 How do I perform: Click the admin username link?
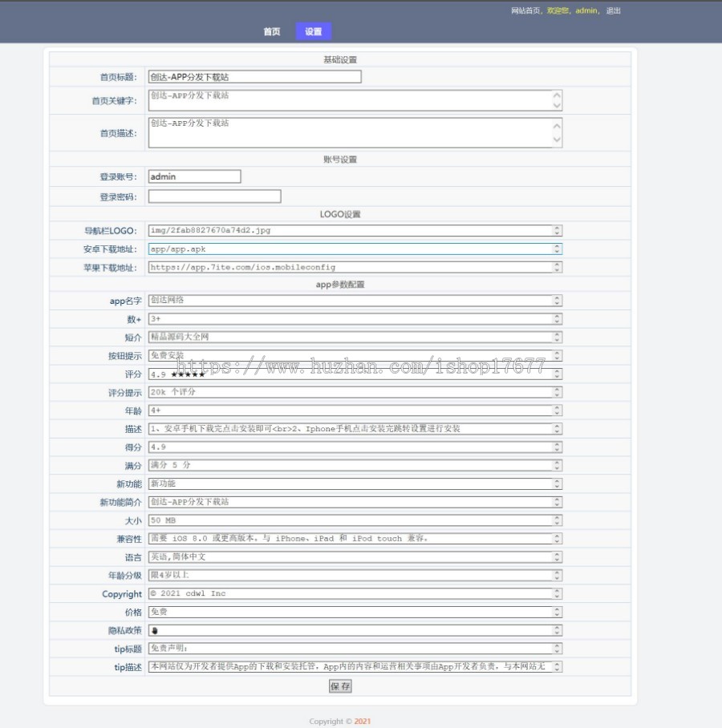586,10
